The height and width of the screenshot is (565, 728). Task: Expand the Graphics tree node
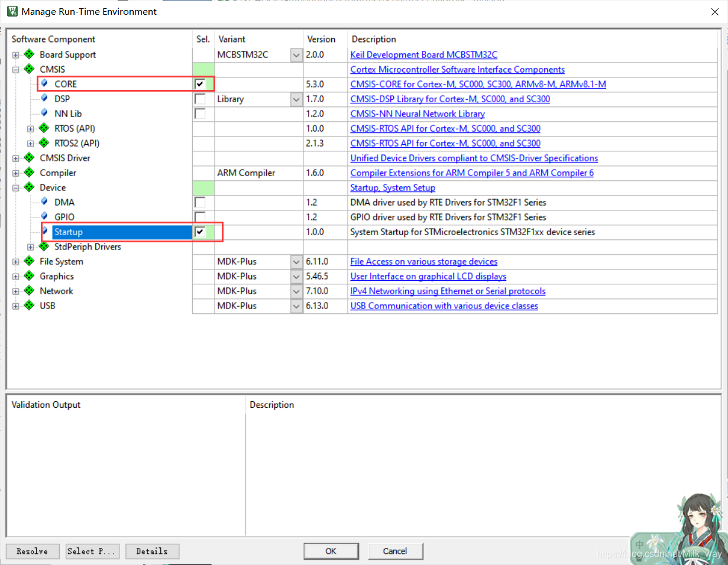point(16,277)
